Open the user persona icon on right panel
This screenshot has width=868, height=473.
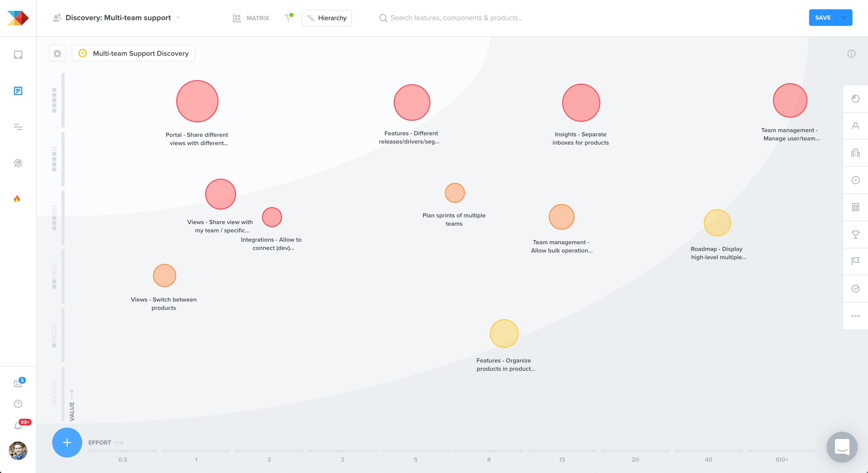tap(855, 125)
